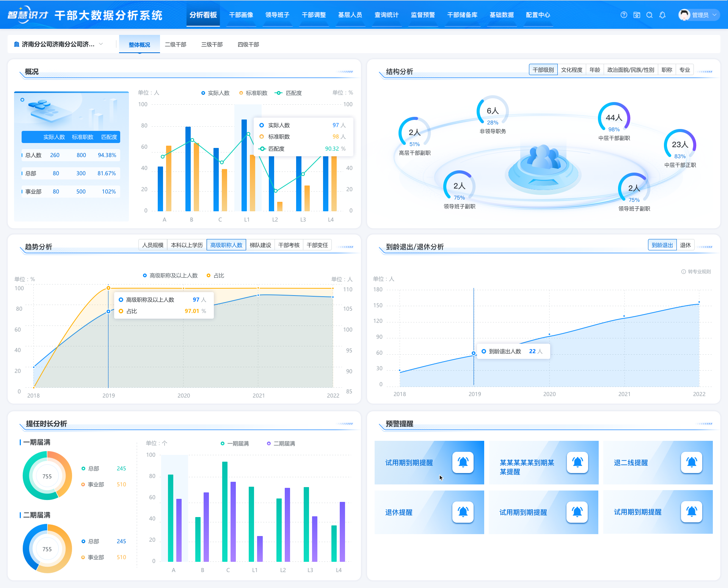Select 梯队建设 in trend analysis
The width and height of the screenshot is (728, 588).
coord(260,245)
